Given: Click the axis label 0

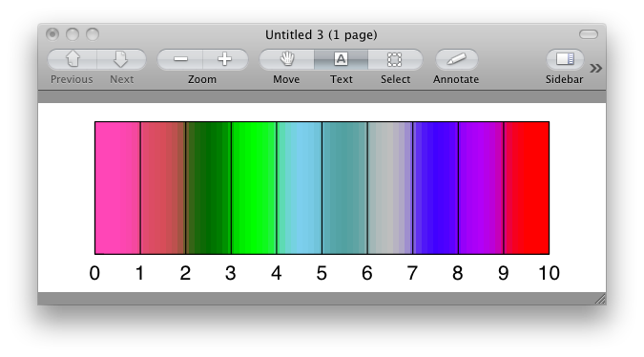Looking at the screenshot, I should (x=94, y=273).
